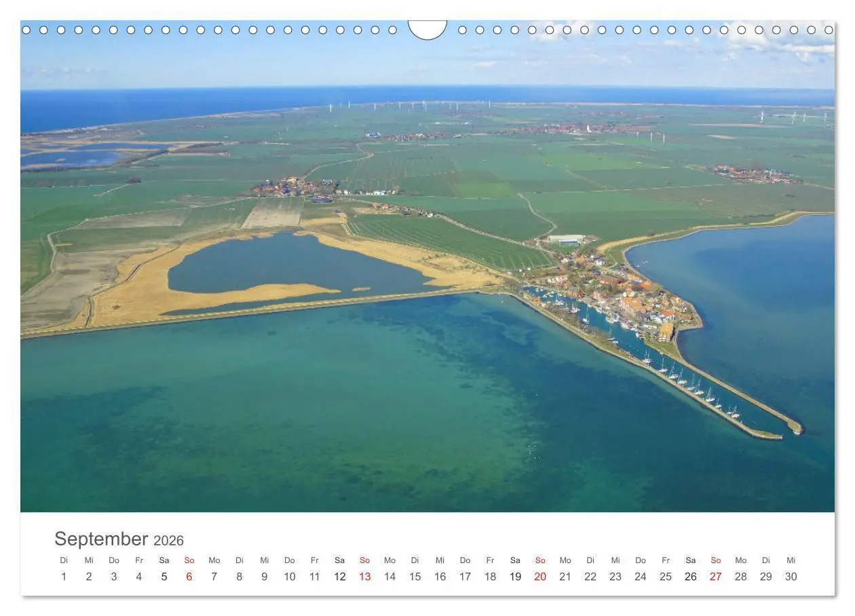The height and width of the screenshot is (616, 855).
Task: Select date 9 in the calendar row
Action: click(x=265, y=577)
